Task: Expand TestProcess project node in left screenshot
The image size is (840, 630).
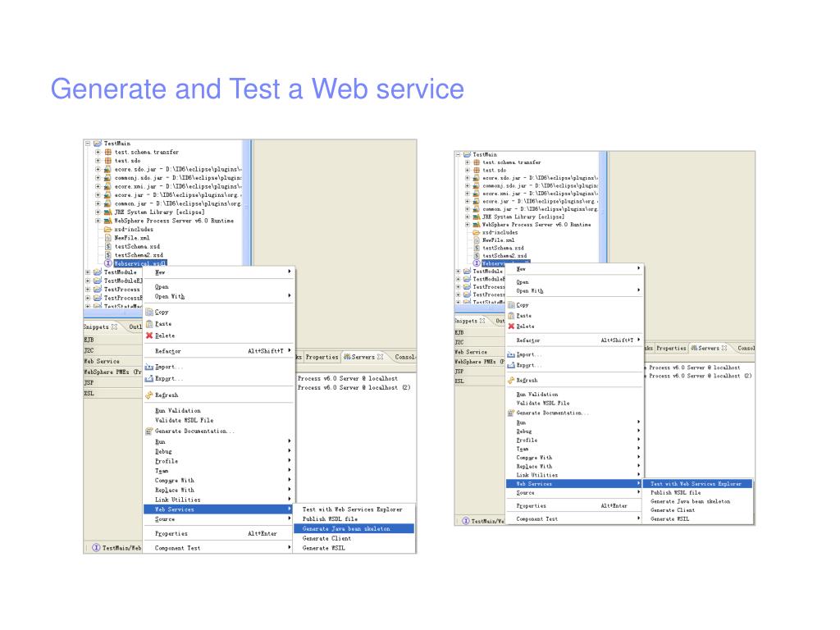Action: point(88,290)
